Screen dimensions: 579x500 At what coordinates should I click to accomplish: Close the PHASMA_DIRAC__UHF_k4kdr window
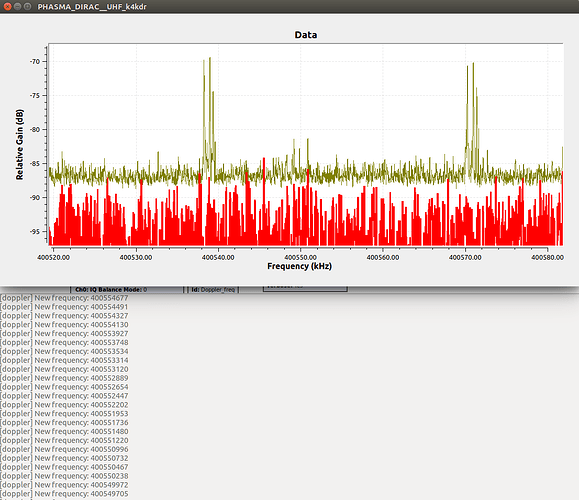[x=7, y=6]
